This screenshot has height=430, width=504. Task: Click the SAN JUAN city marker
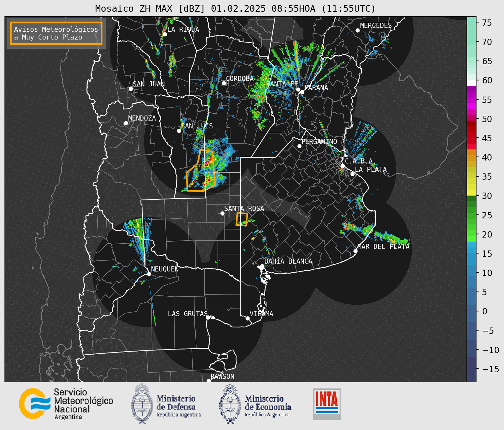click(131, 89)
